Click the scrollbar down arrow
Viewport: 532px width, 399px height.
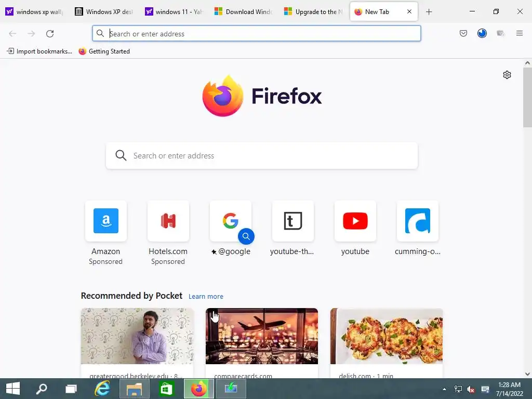[x=527, y=374]
